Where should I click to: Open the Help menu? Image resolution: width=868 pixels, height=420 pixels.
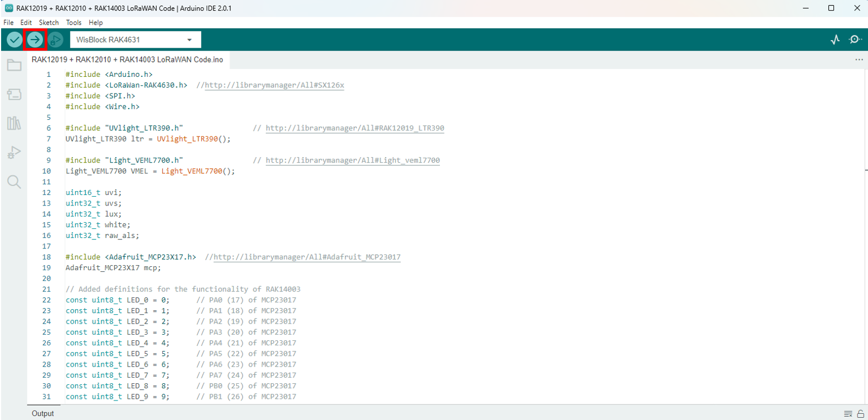point(96,23)
